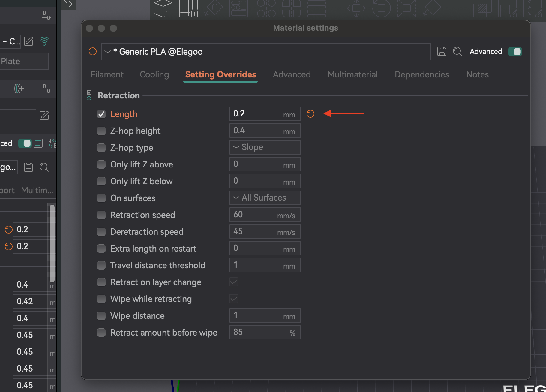Image resolution: width=546 pixels, height=392 pixels.
Task: Click the Wipe distance 1 mm field
Action: pos(265,315)
